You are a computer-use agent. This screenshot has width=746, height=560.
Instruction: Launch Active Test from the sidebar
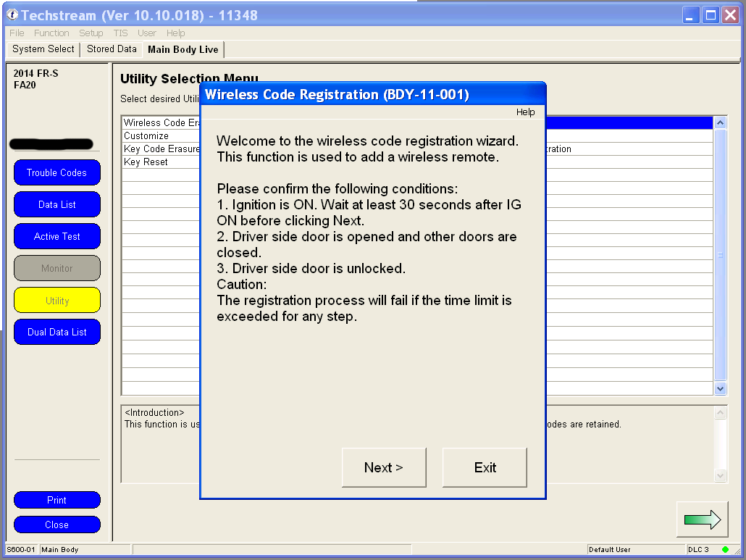[x=56, y=236]
